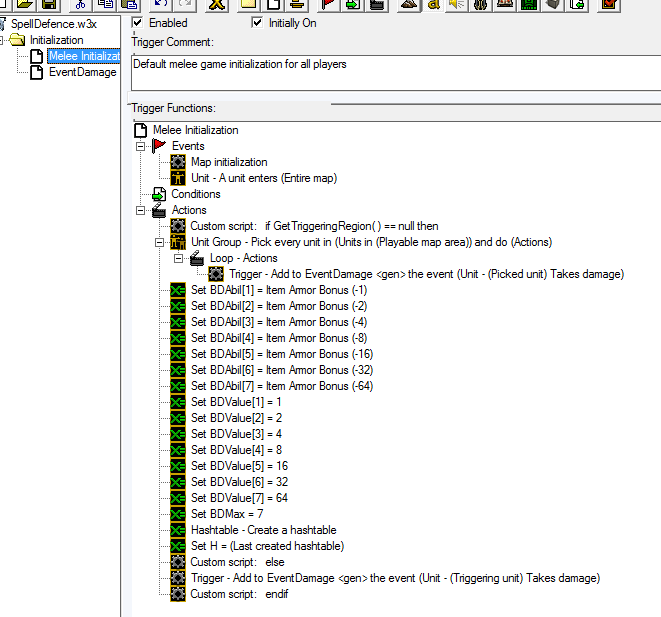
Task: Select 'Add to EventDamage' Picked unit action
Action: click(426, 274)
